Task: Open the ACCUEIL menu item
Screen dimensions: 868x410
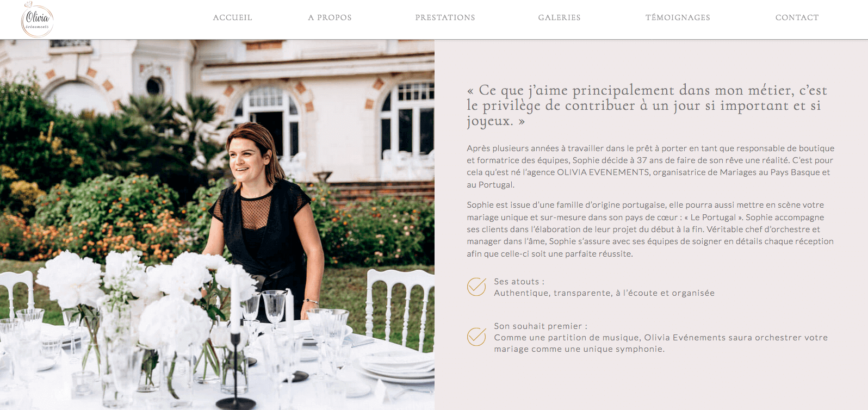Action: tap(232, 17)
